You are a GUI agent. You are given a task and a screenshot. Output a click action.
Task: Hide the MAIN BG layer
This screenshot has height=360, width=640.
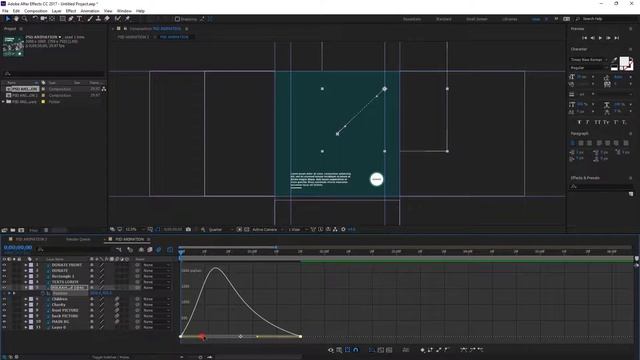click(x=4, y=322)
